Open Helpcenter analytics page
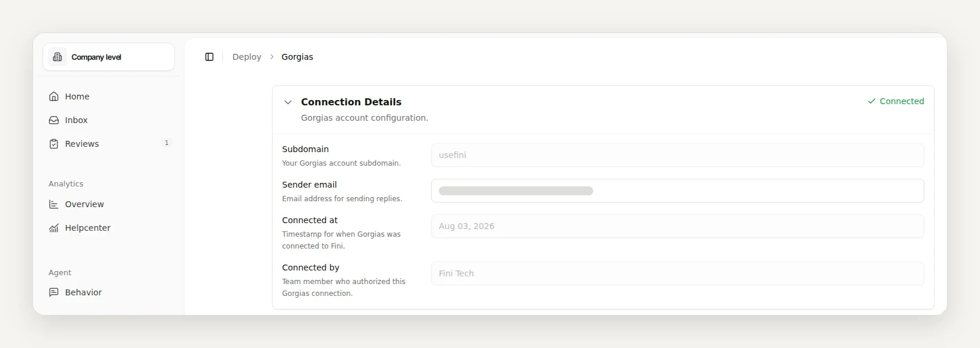The width and height of the screenshot is (980, 348). click(x=109, y=228)
